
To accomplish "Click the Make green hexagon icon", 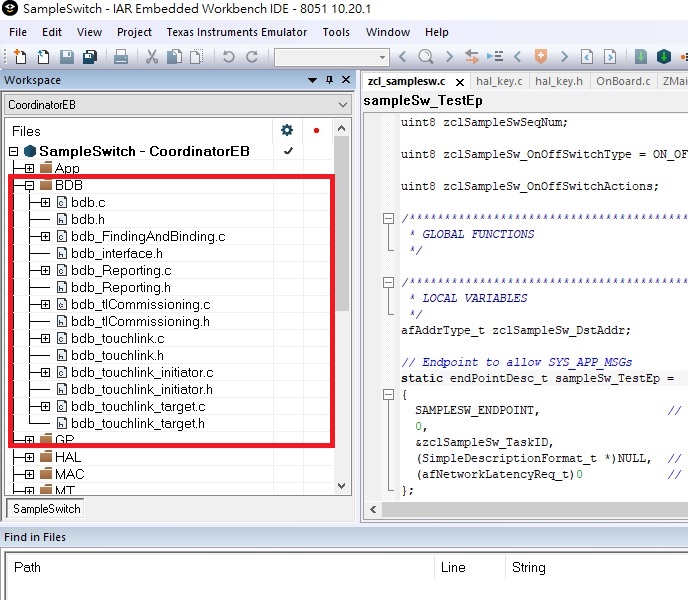I will 664,57.
